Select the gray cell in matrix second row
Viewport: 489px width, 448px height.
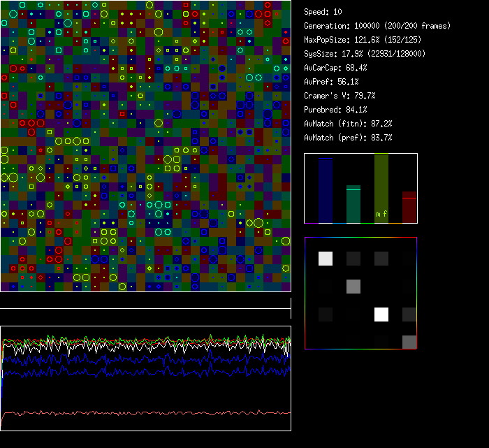(353, 287)
